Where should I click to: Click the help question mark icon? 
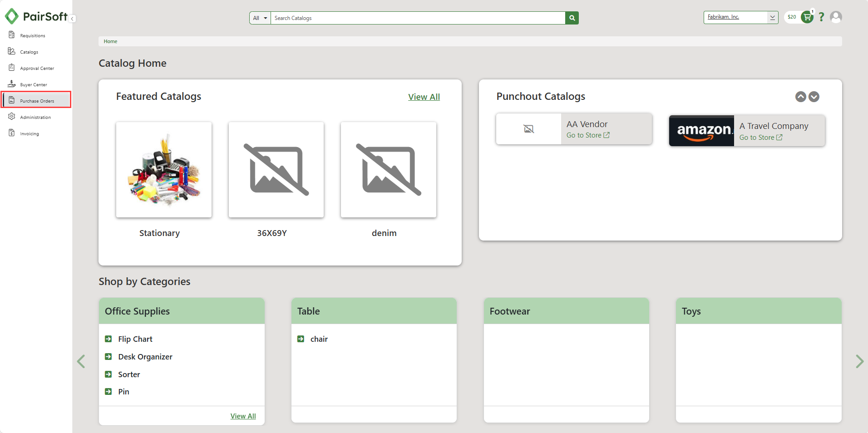click(821, 17)
